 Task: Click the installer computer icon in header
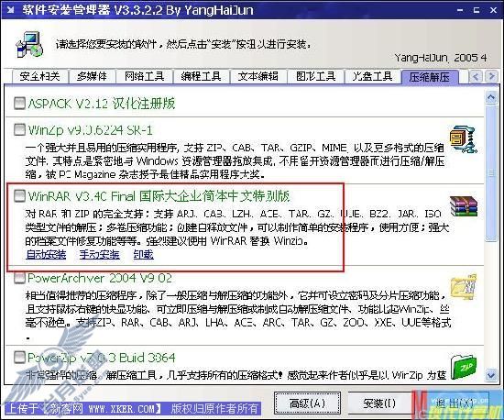29,45
